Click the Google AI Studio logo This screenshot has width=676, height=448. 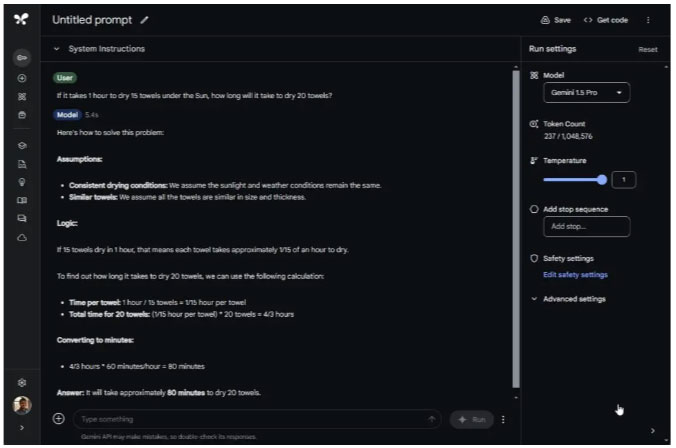(x=21, y=19)
